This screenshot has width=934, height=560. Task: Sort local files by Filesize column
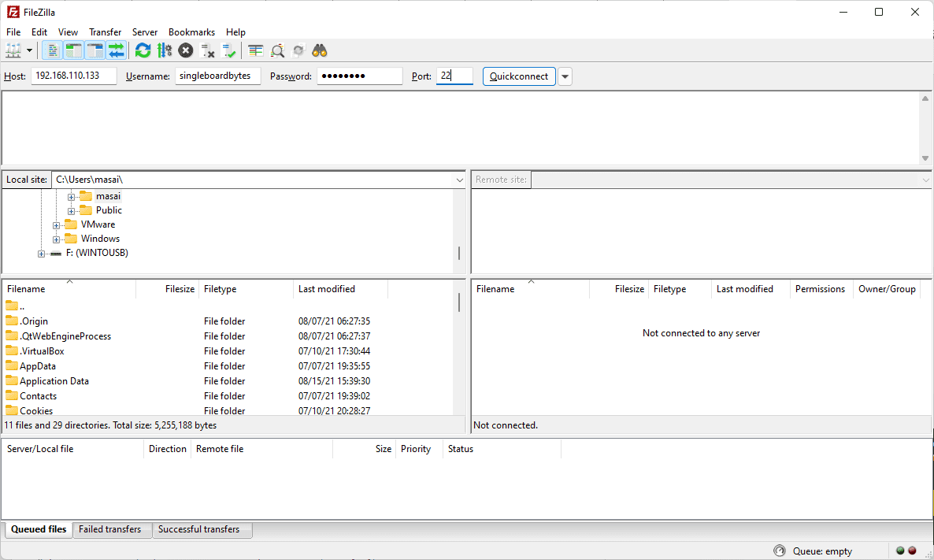168,289
